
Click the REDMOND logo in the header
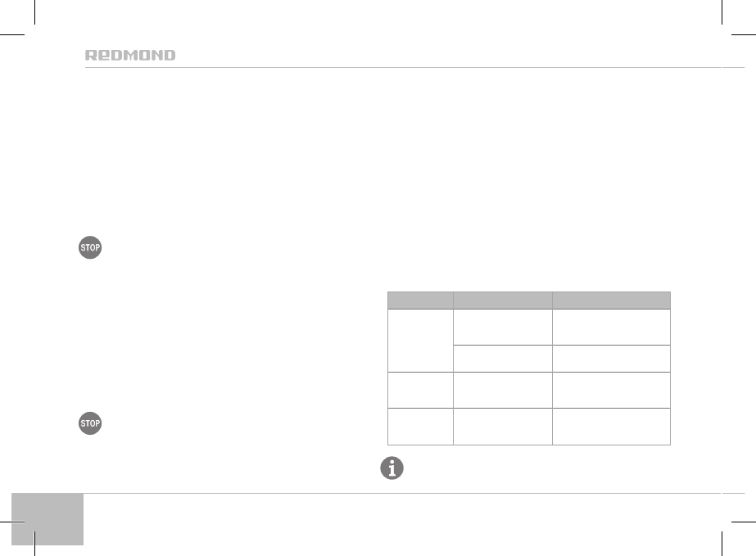pos(130,56)
